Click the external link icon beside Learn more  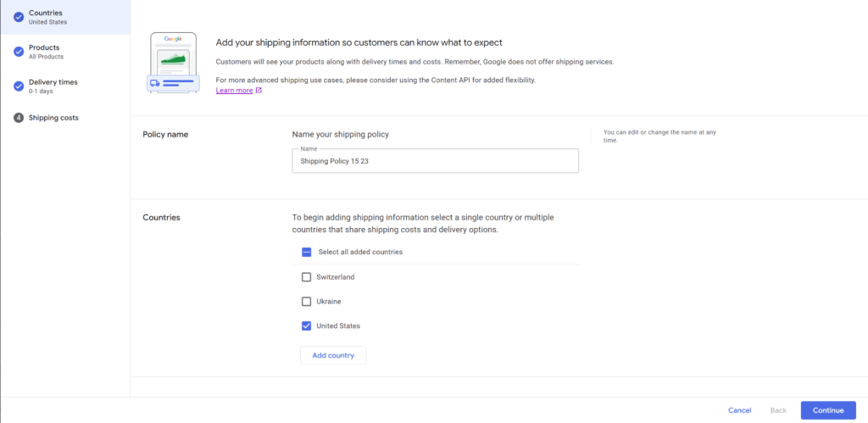click(x=259, y=91)
